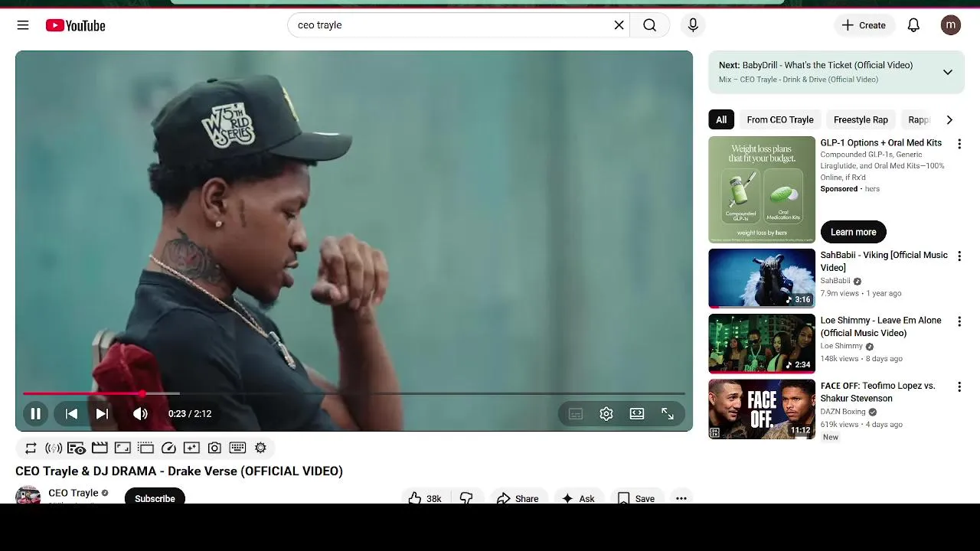Screen dimensions: 980x551
Task: Subscribe to CEO Trayle
Action: point(155,497)
